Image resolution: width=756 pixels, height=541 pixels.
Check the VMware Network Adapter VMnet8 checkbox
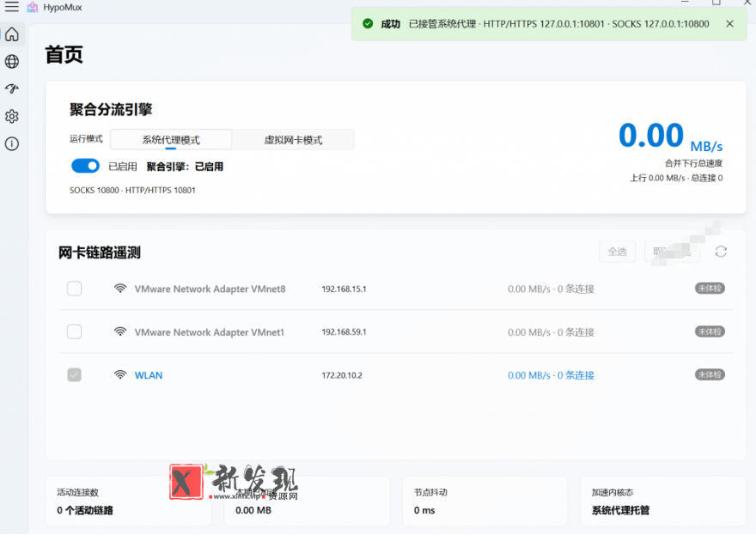pyautogui.click(x=74, y=289)
